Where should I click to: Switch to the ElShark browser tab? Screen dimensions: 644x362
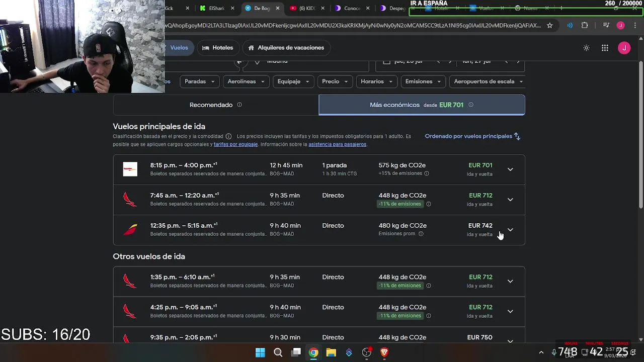[x=216, y=8]
